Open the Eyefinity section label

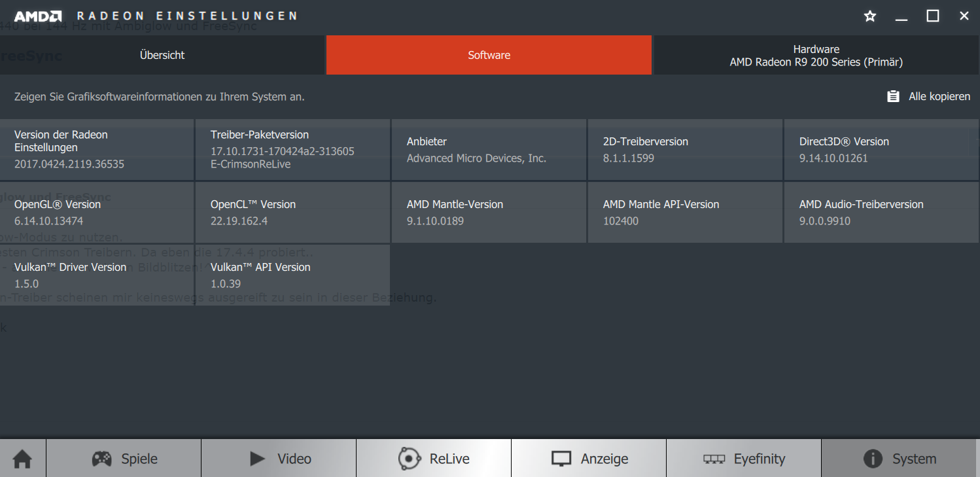point(760,459)
